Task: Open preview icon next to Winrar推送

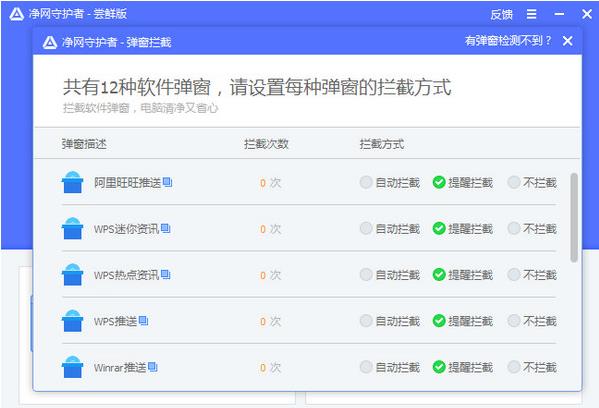Action: (153, 367)
